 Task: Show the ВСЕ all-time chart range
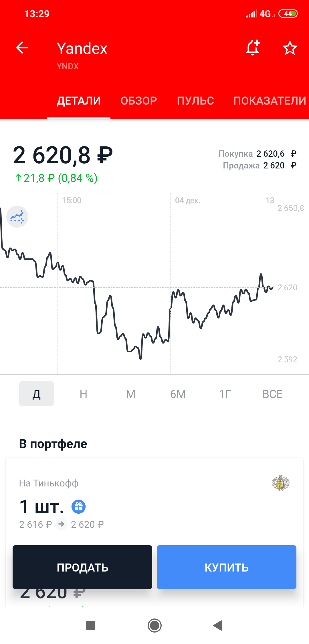[273, 394]
